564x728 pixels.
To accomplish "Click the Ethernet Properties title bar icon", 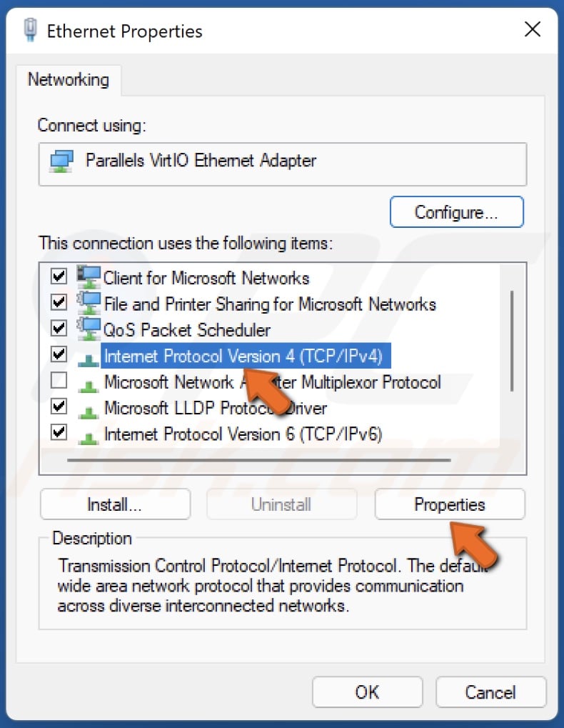I will click(x=29, y=30).
